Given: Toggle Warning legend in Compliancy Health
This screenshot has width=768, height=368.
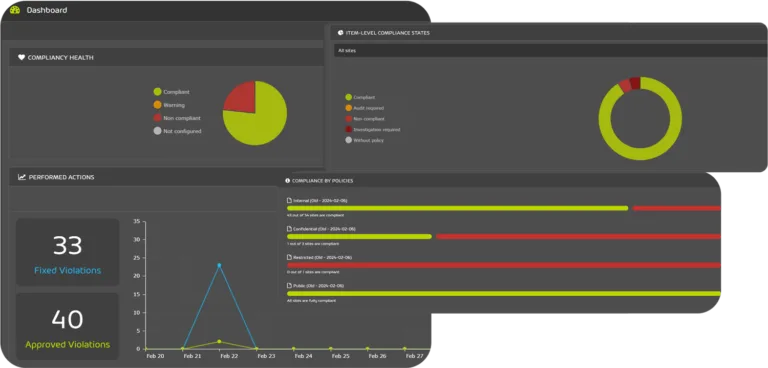Looking at the screenshot, I should pos(169,105).
